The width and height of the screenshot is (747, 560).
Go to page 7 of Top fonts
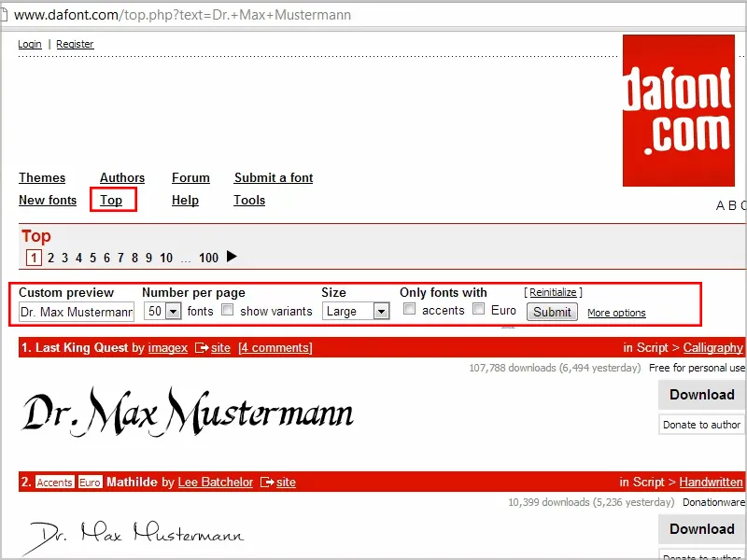click(120, 258)
